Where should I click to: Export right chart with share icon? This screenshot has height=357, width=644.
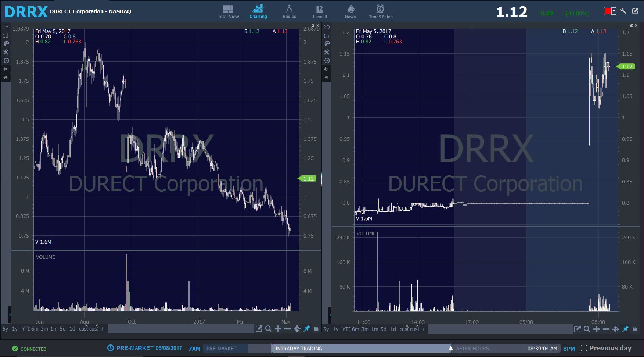[578, 329]
